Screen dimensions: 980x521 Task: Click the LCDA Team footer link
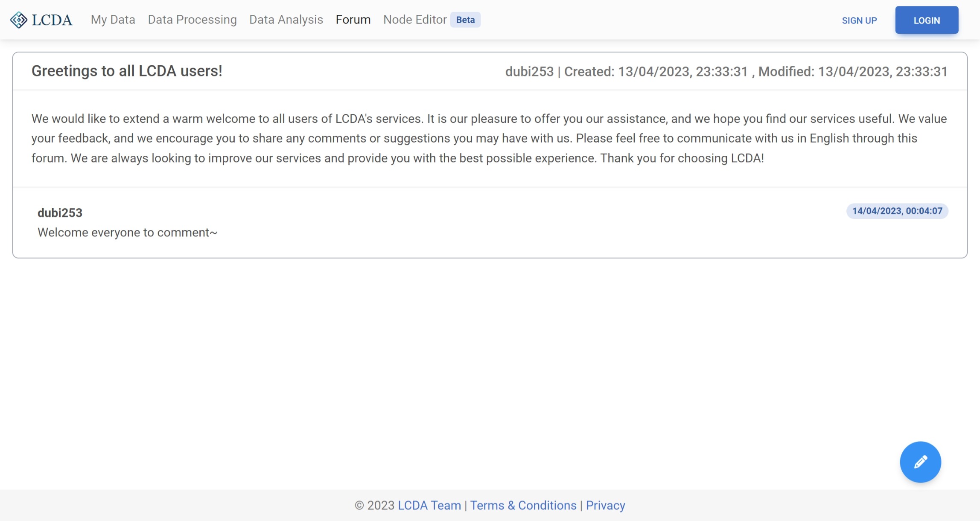point(429,505)
